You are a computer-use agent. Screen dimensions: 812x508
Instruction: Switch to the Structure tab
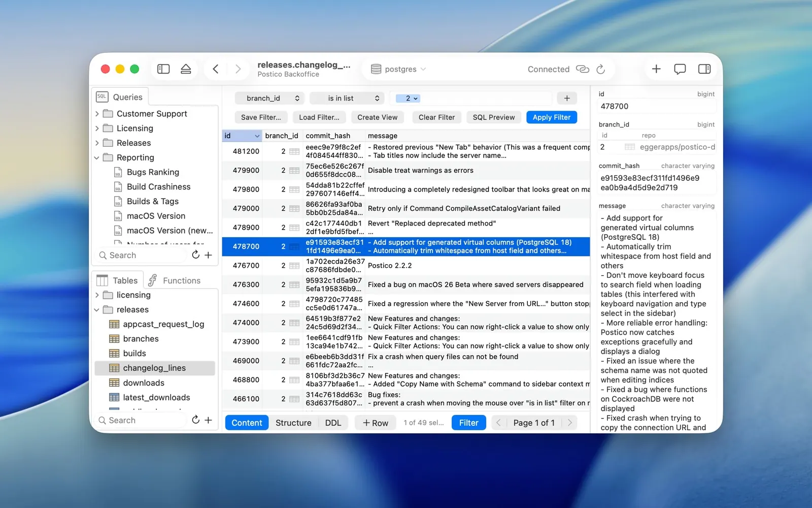(293, 423)
